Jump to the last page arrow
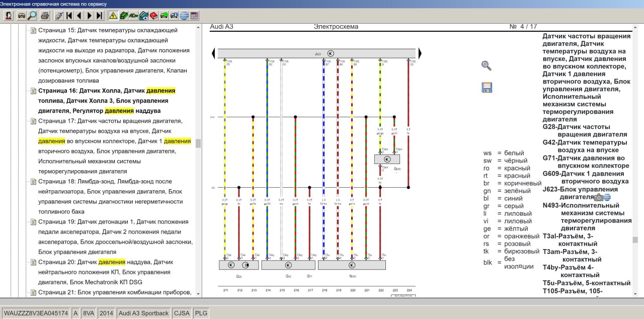Image resolution: width=644 pixels, height=319 pixels. [99, 16]
